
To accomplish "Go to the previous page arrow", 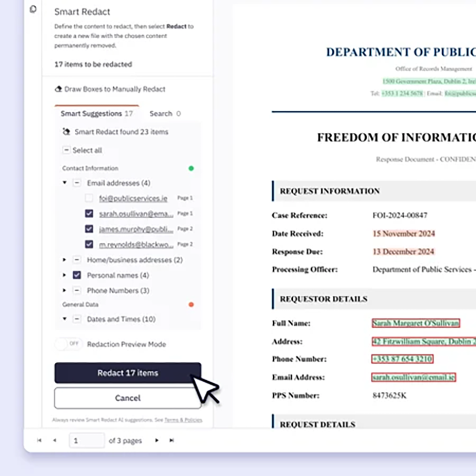I will click(55, 440).
